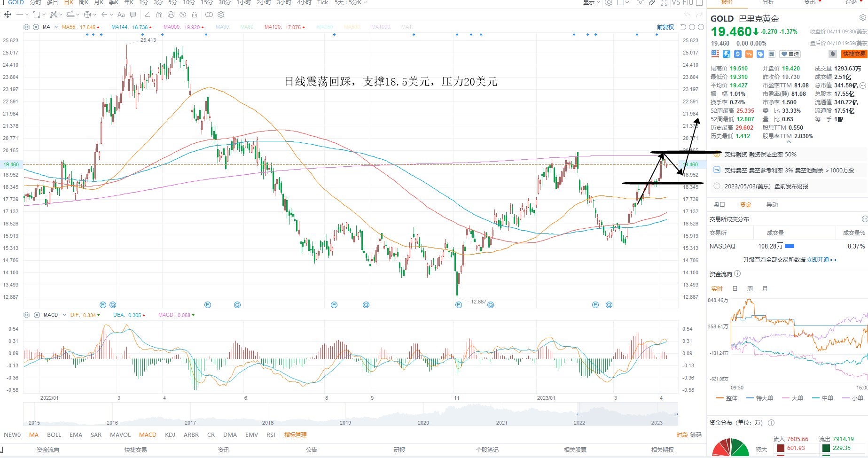Hide drawings with the crossed-eye icon
The height and width of the screenshot is (458, 868).
click(183, 15)
